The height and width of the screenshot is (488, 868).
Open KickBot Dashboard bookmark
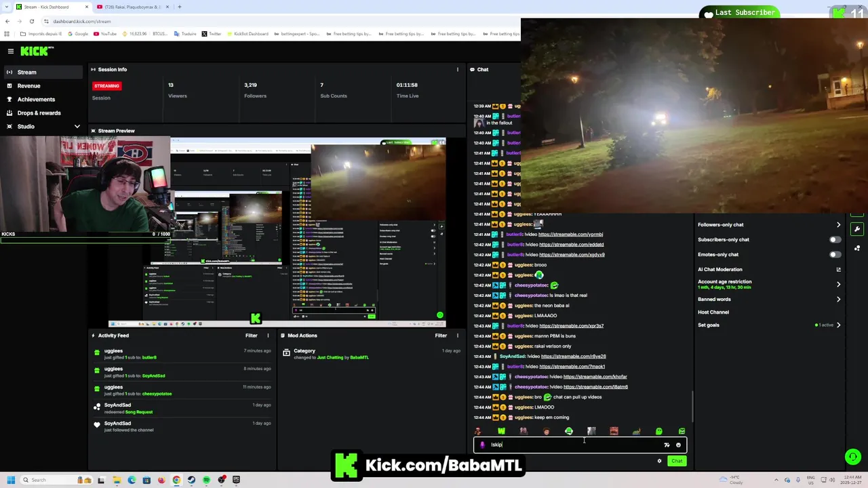pyautogui.click(x=247, y=34)
